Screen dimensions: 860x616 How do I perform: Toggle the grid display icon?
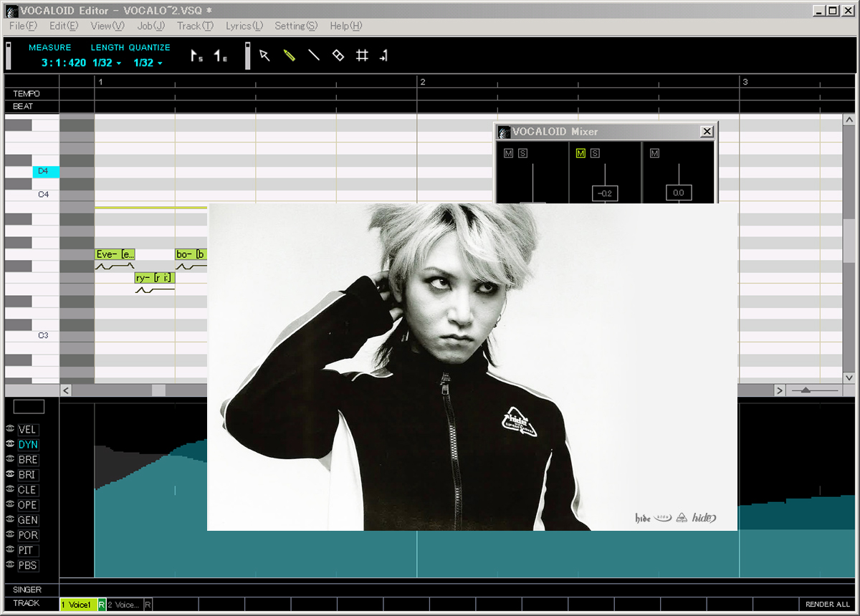pyautogui.click(x=362, y=55)
